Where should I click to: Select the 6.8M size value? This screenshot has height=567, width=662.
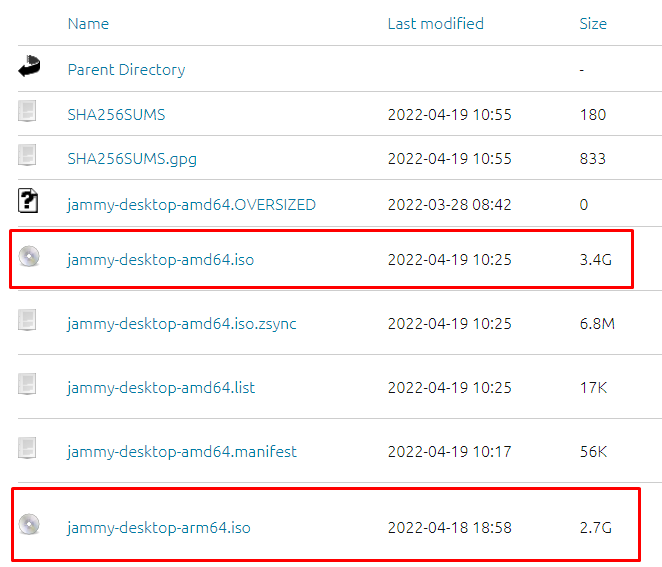click(x=597, y=324)
